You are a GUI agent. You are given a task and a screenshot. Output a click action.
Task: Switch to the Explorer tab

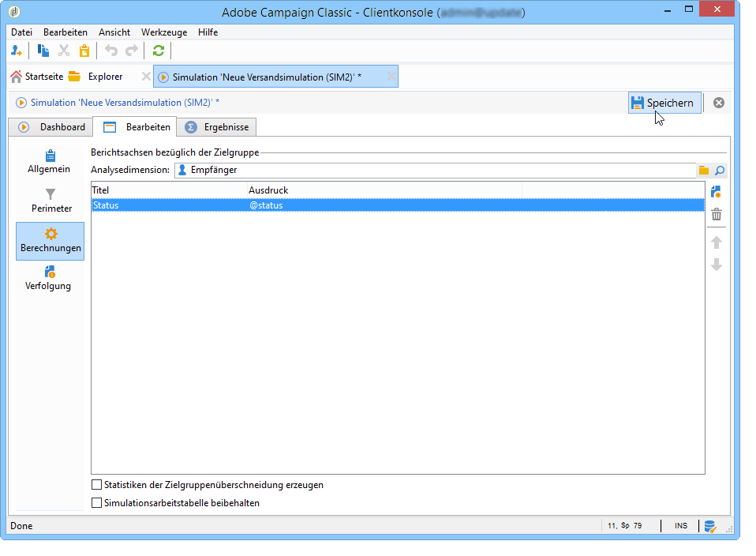(x=95, y=77)
